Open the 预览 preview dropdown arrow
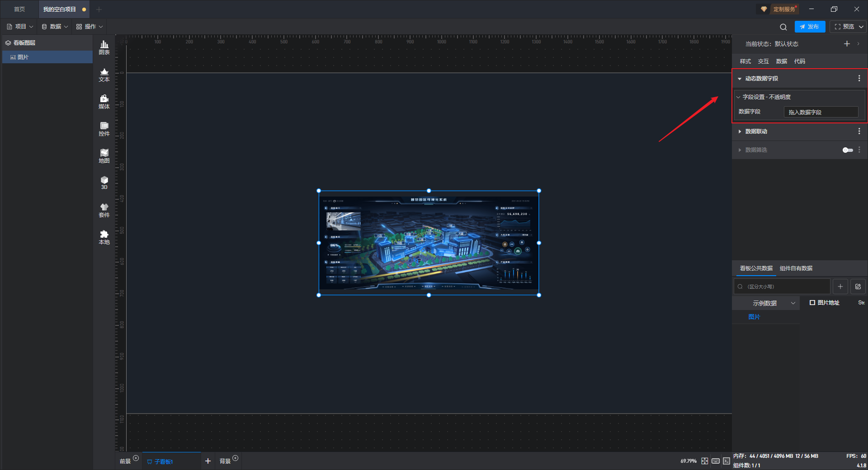868x470 pixels. pos(861,27)
